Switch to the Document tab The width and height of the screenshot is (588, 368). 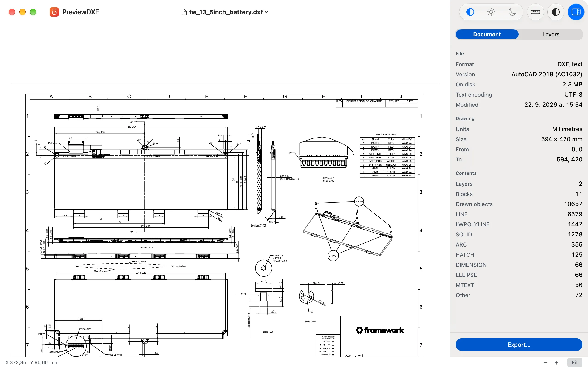tap(487, 34)
